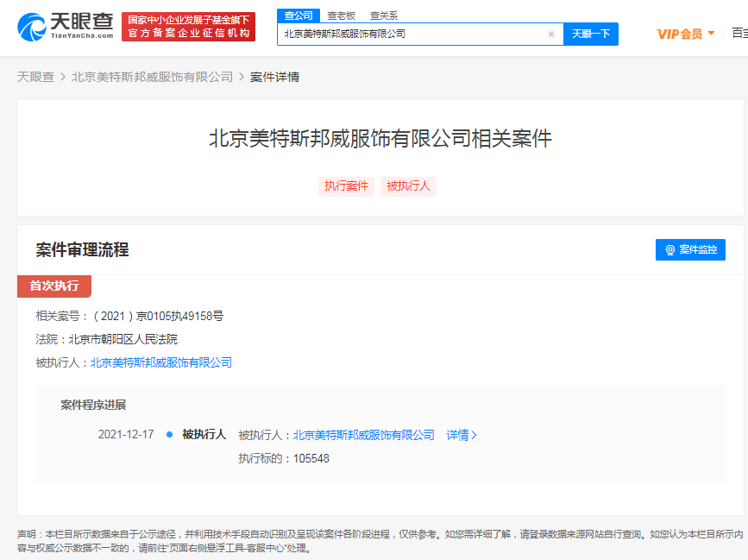Screen dimensions: 748x560
Task: Clear the search box with the X icon
Action: (551, 34)
